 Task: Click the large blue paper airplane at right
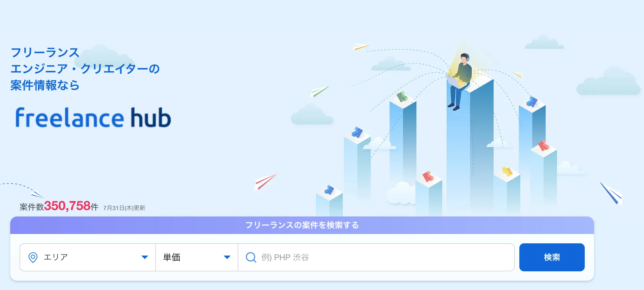(x=611, y=194)
